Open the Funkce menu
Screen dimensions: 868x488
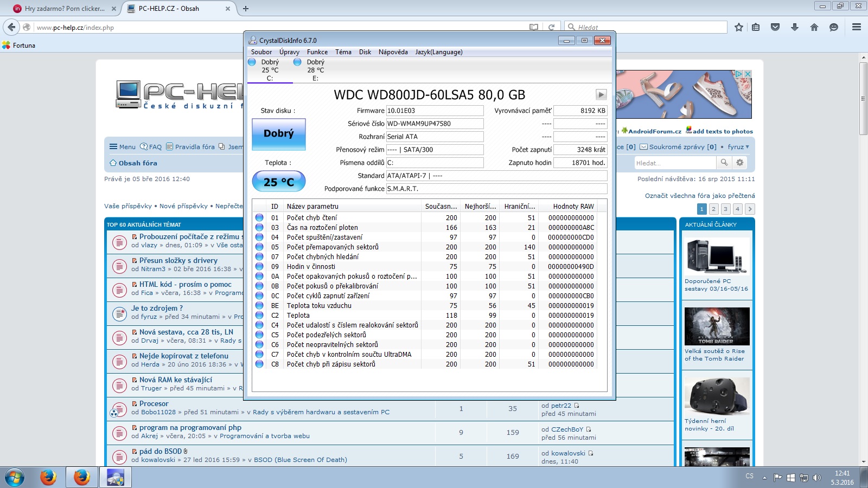(x=317, y=52)
